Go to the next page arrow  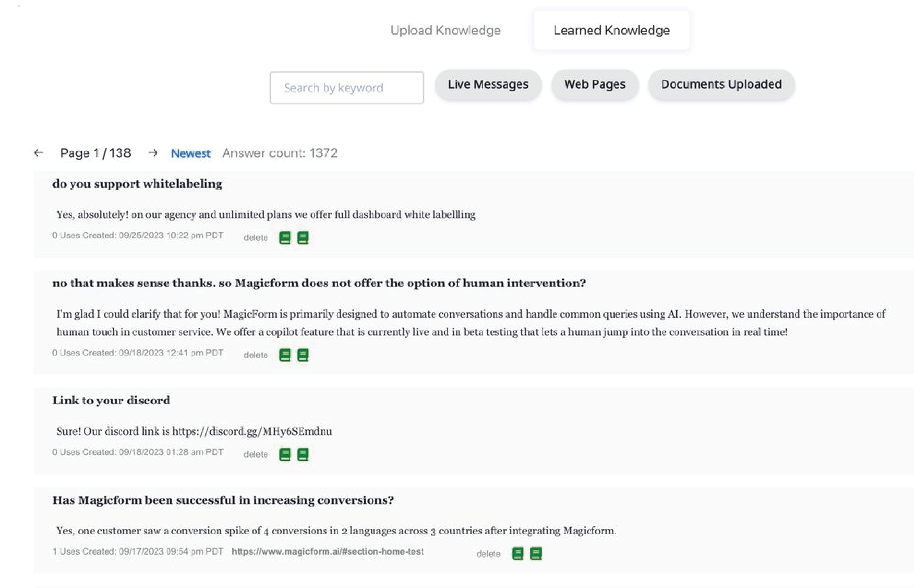tap(153, 153)
